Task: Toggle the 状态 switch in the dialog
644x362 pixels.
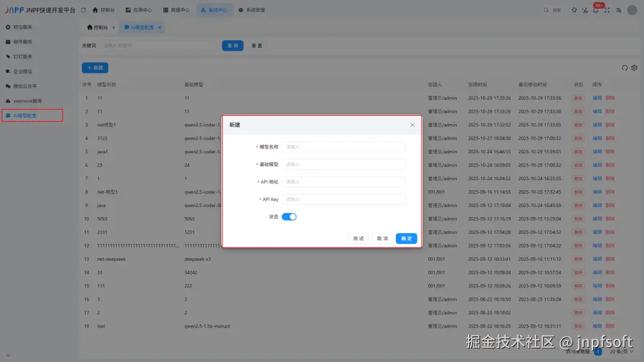Action: click(289, 217)
